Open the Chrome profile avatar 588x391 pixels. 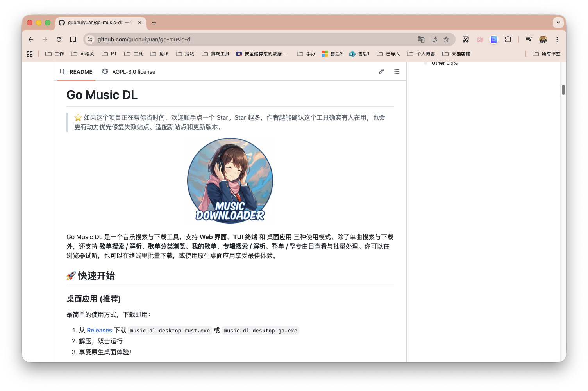coord(543,39)
